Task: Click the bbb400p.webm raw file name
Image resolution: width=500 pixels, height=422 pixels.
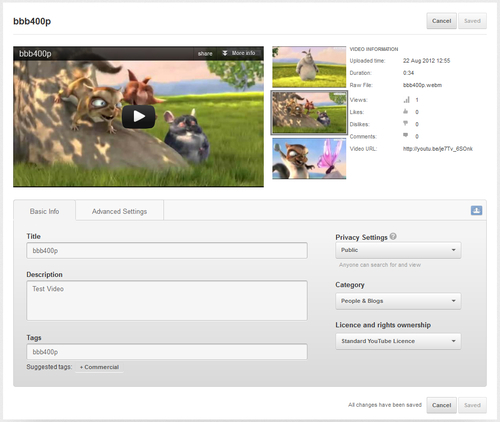Action: tap(422, 85)
